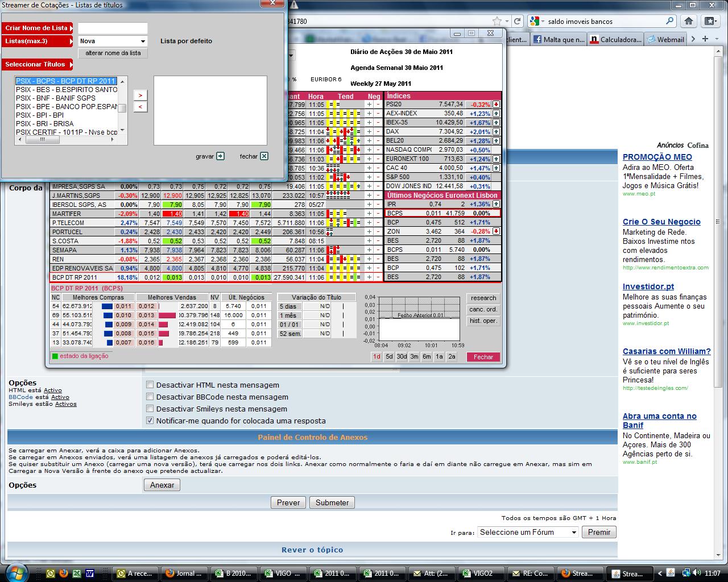Viewport: 728px width, 582px height.
Task: Click the vertical scrollbar thumb of titles list
Action: [122, 108]
